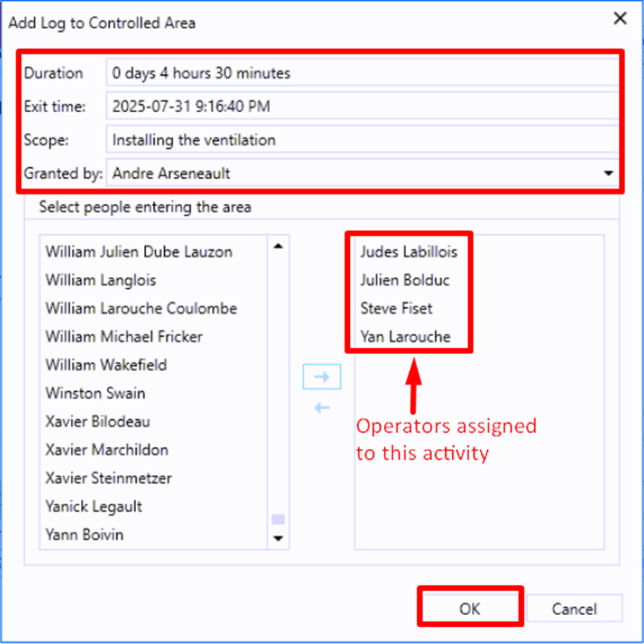644x644 pixels.
Task: Click the right arrow to add person
Action: pos(322,377)
